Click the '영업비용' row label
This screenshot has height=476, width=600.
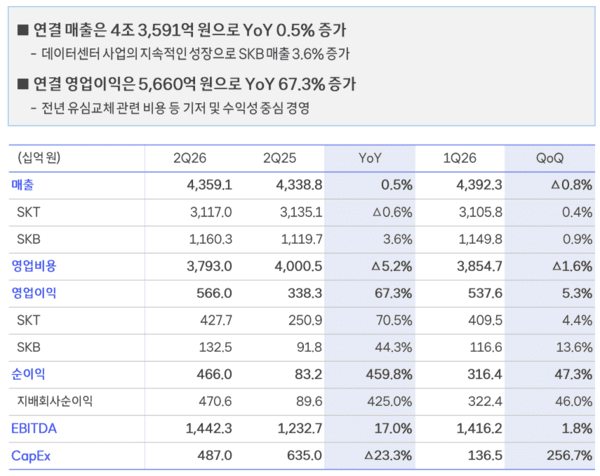(34, 266)
